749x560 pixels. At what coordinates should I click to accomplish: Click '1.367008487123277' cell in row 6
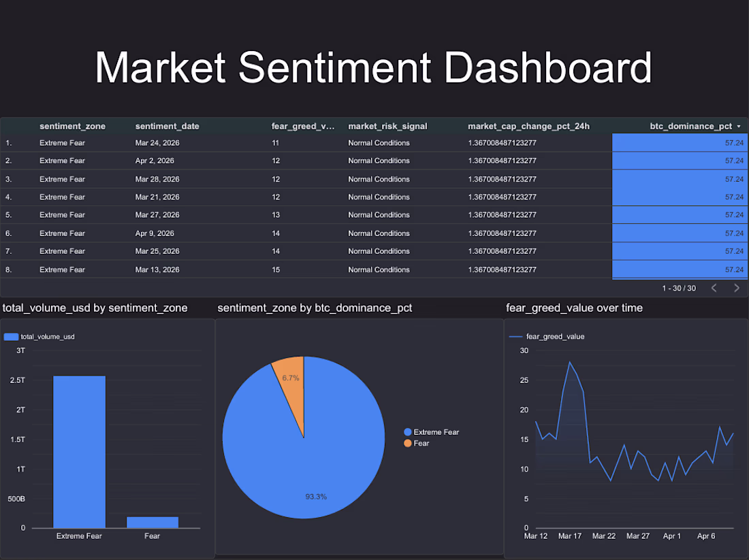[502, 233]
